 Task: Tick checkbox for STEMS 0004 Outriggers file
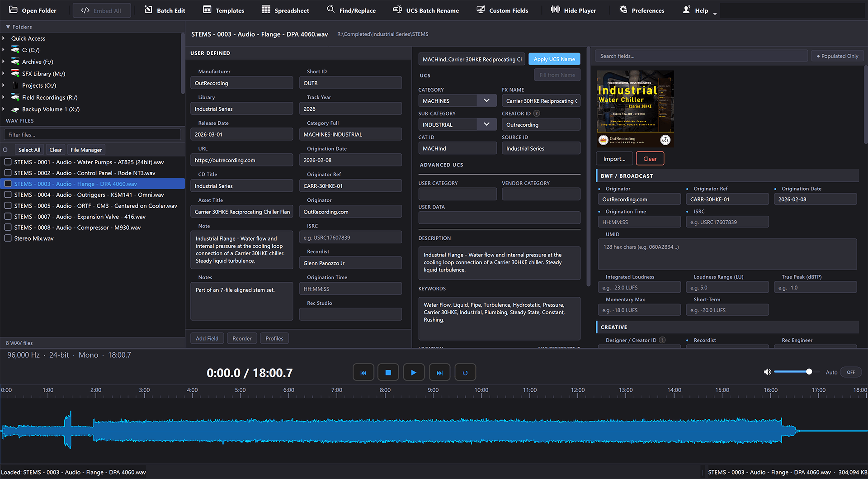tap(8, 194)
